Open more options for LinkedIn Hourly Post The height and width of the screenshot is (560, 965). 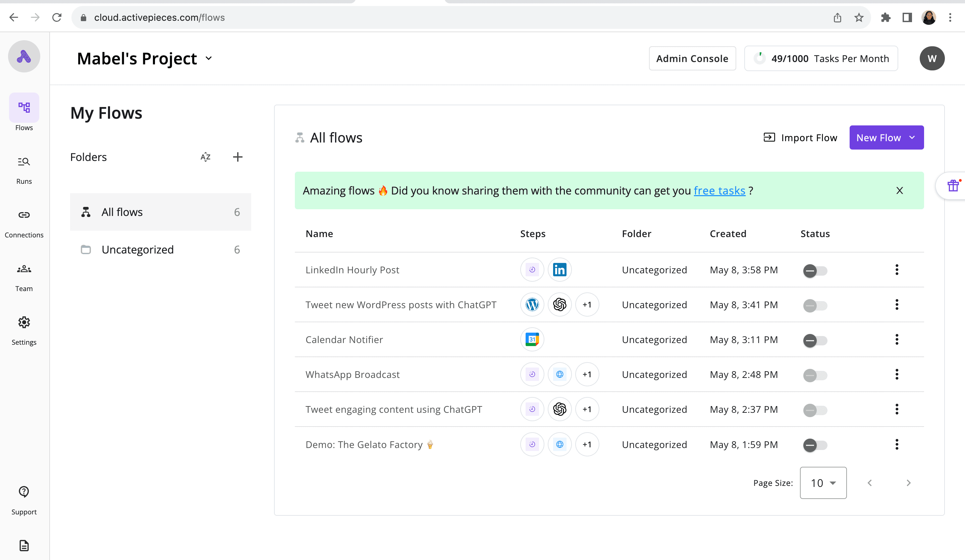pos(897,270)
